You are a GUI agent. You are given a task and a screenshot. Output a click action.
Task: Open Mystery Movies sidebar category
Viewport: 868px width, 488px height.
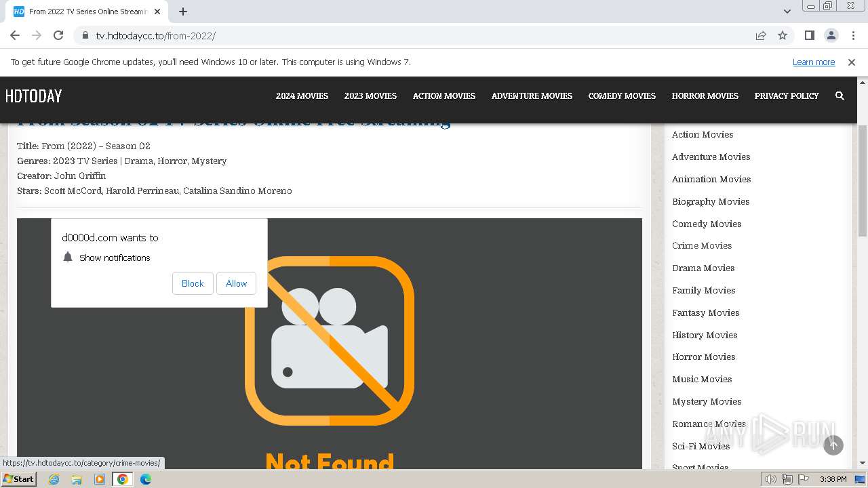pos(707,401)
